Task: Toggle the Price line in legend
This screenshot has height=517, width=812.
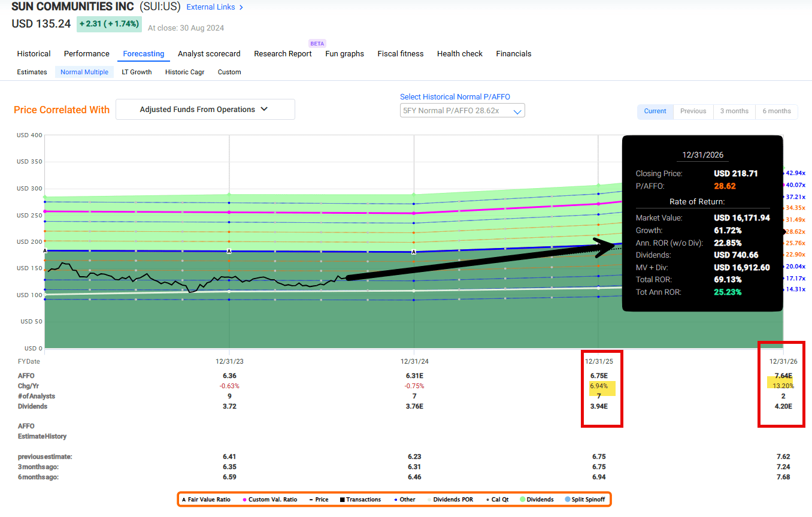Action: 312,500
